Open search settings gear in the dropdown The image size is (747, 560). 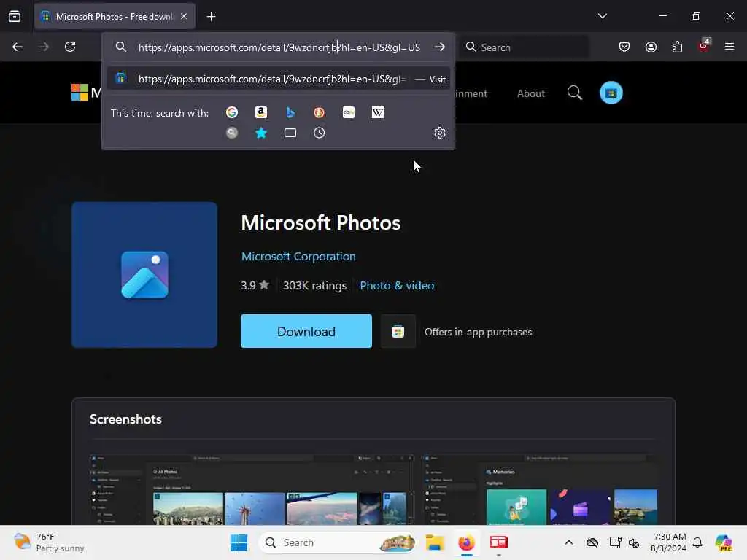pos(440,133)
